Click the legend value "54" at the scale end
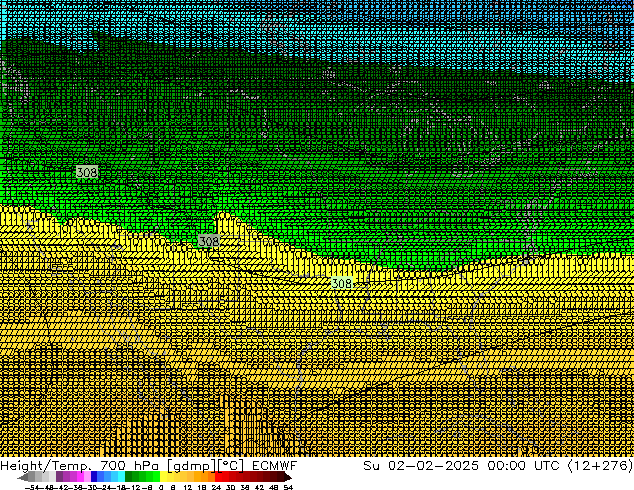Screen dimensions: 634x490 coord(288,488)
